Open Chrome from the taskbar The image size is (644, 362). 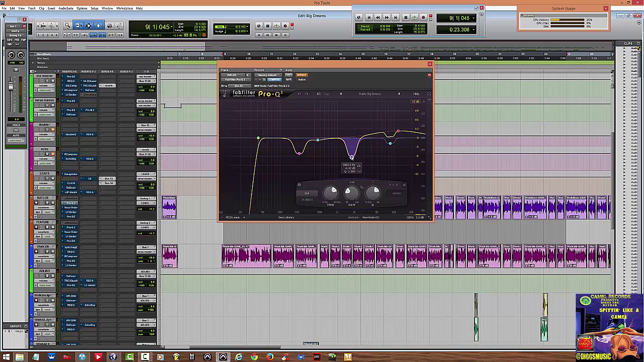254,357
